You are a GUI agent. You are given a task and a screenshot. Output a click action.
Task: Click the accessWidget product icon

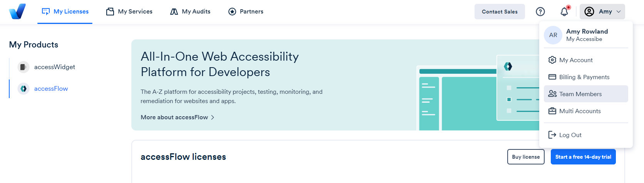(x=23, y=67)
